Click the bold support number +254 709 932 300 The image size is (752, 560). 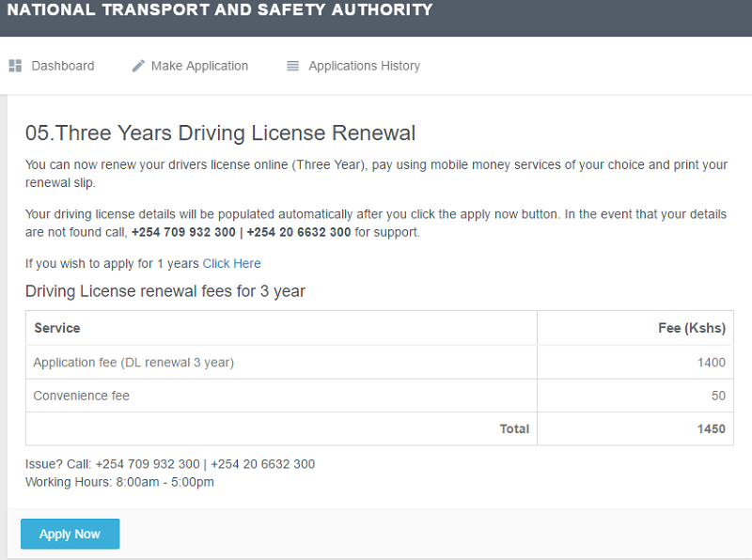tap(183, 232)
